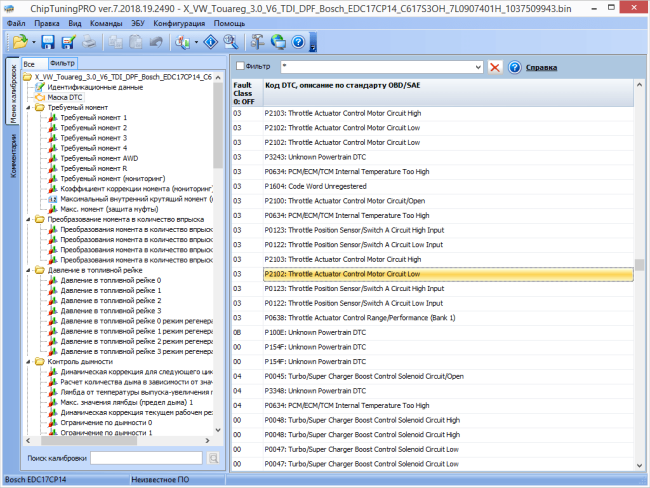650x488 pixels.
Task: Open the ЭБУ menu
Action: [x=138, y=23]
